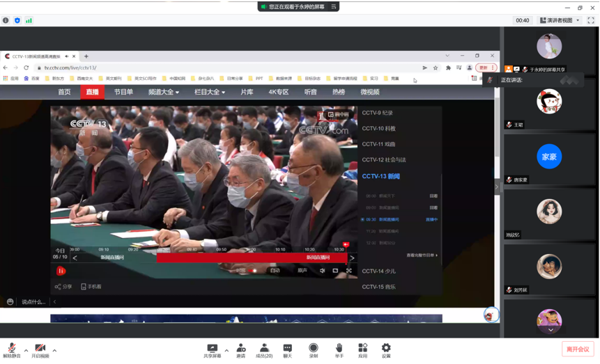Open the speaker view layout dropdown
Viewport: 600px width, 364px height.
click(x=560, y=21)
